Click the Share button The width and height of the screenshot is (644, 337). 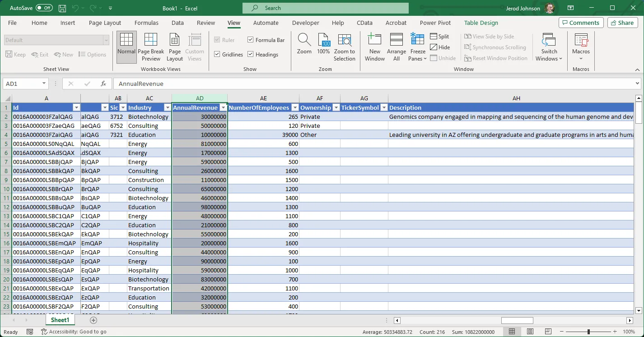click(622, 22)
